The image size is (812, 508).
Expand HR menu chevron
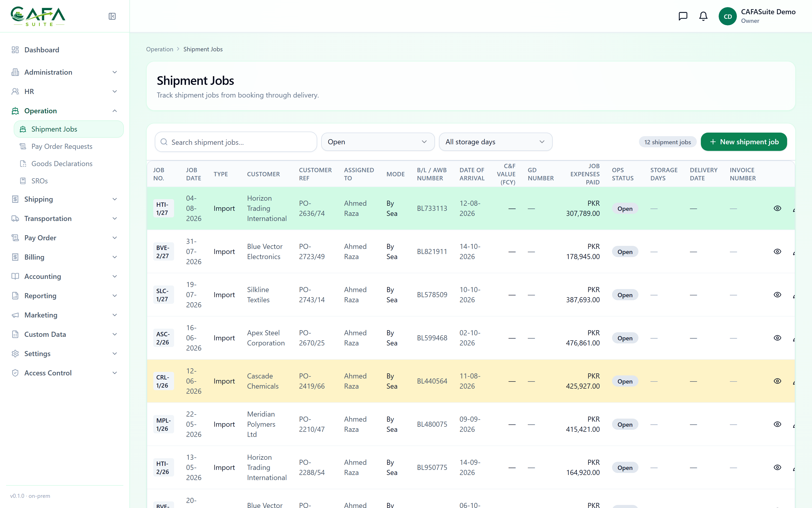tap(115, 91)
